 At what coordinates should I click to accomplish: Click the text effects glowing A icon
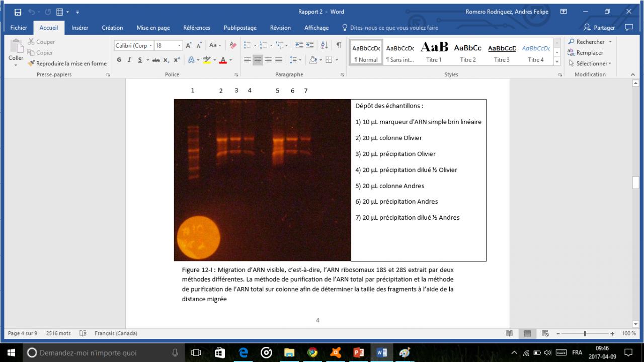point(192,60)
